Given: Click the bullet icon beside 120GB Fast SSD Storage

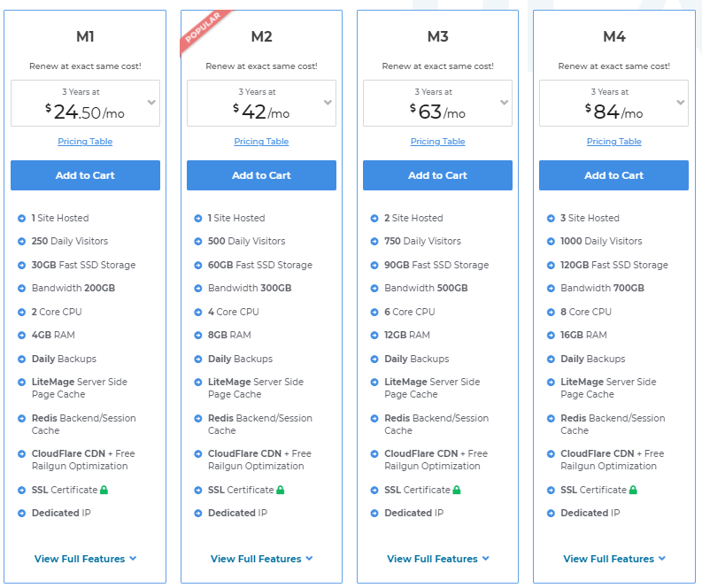Looking at the screenshot, I should (x=551, y=265).
